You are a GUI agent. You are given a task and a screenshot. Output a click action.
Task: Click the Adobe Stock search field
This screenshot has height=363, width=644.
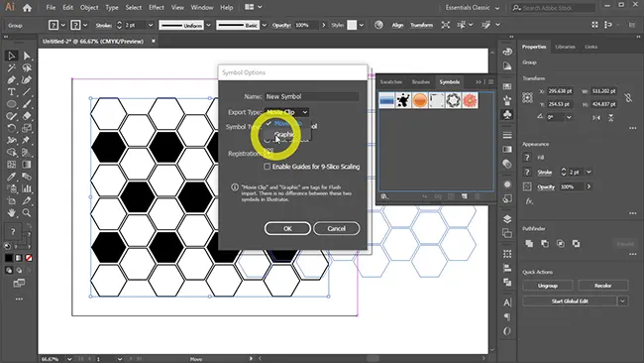coord(554,7)
